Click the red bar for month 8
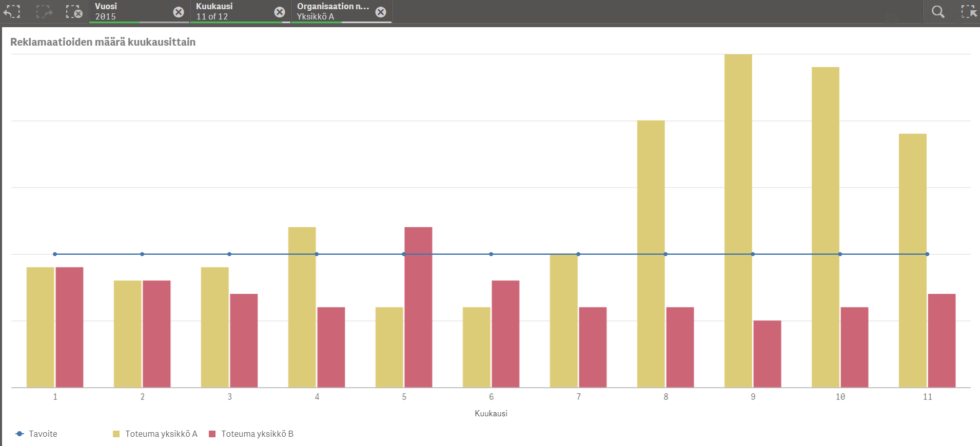The image size is (980, 446). point(680,347)
